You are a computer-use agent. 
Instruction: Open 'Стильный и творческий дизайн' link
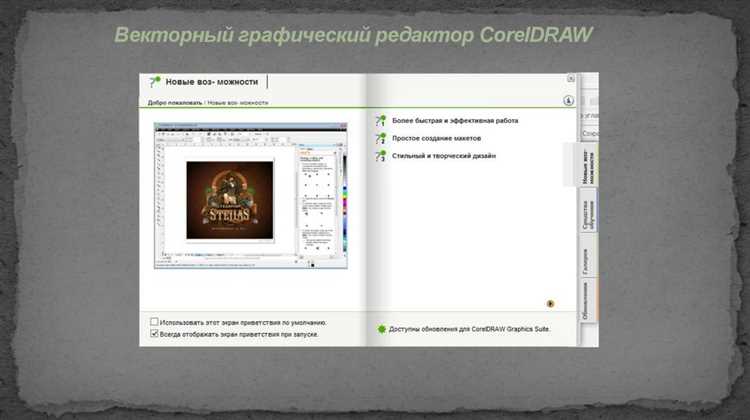[443, 156]
